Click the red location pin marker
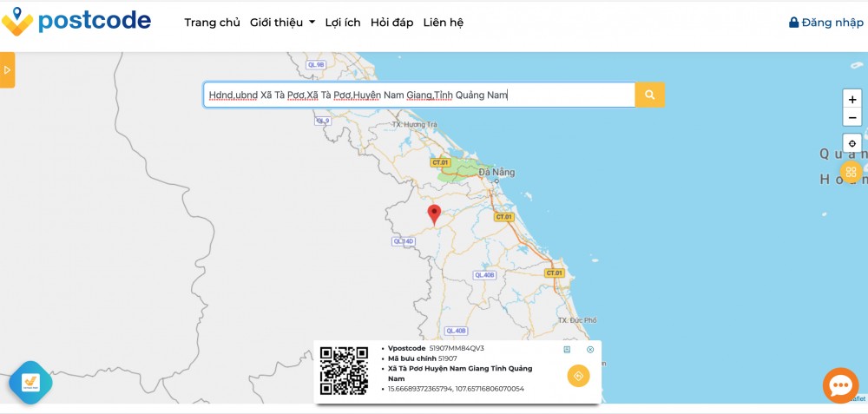 pos(435,214)
